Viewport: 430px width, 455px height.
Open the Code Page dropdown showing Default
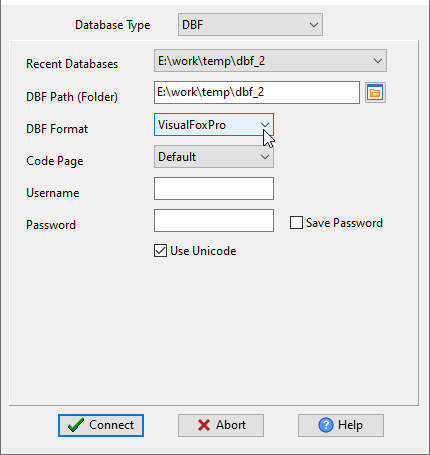214,157
